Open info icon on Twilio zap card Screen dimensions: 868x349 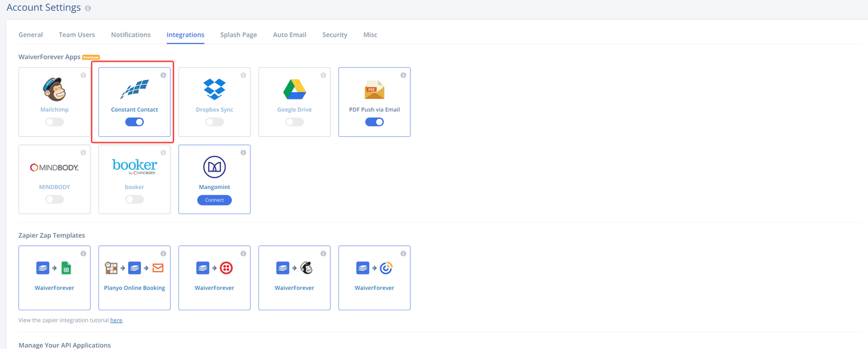[243, 253]
